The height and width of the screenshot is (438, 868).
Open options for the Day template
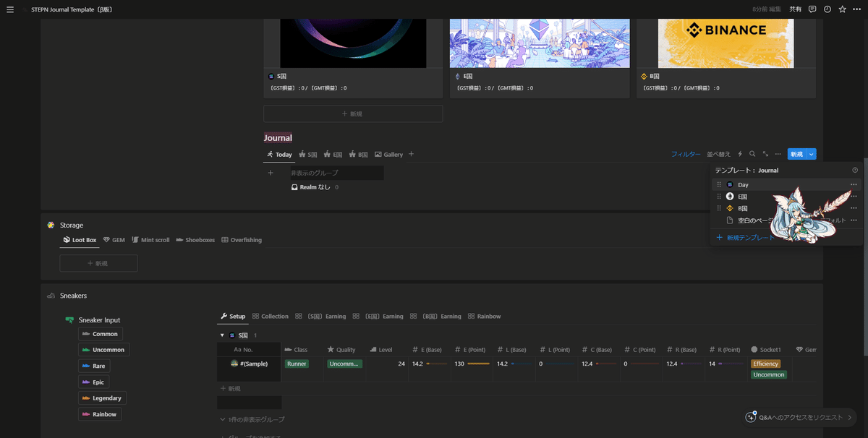(x=854, y=185)
